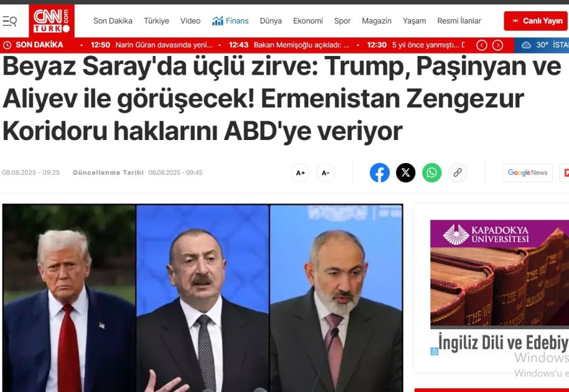Viewport: 569px width, 392px height.
Task: Share article on X
Action: pyautogui.click(x=406, y=172)
